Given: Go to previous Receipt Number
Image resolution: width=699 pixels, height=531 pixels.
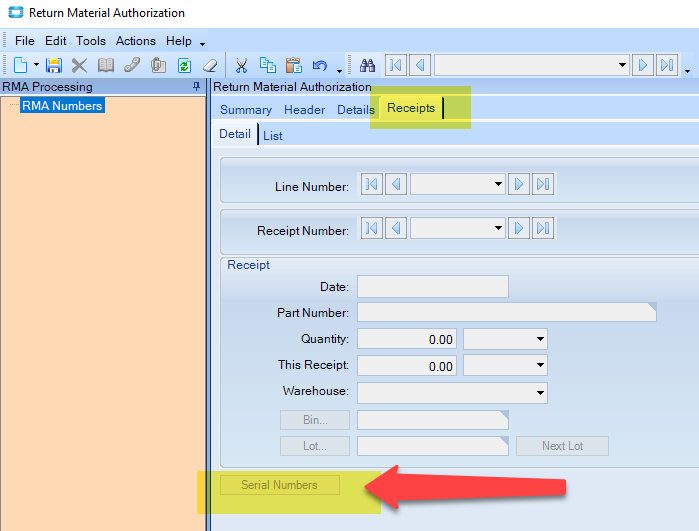Looking at the screenshot, I should [x=396, y=228].
